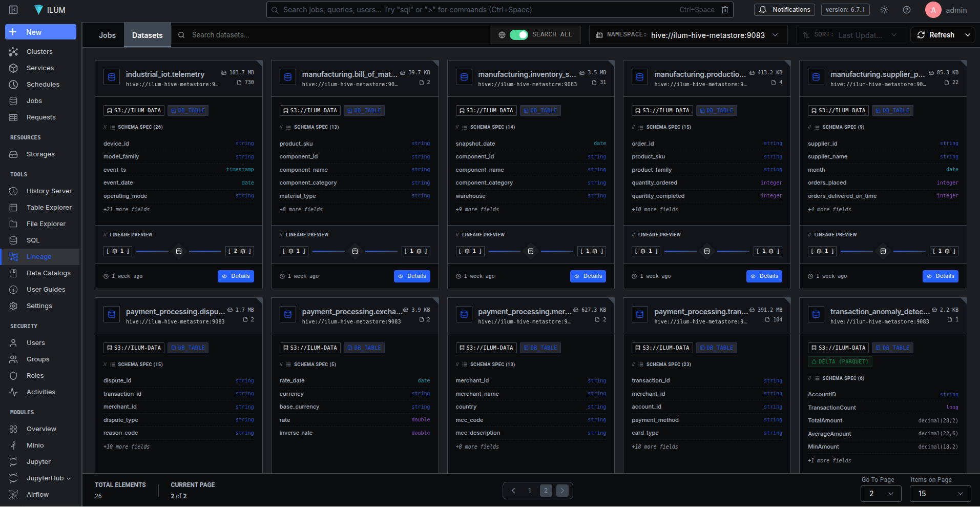
Task: Toggle light mode with the sun icon
Action: coord(884,9)
